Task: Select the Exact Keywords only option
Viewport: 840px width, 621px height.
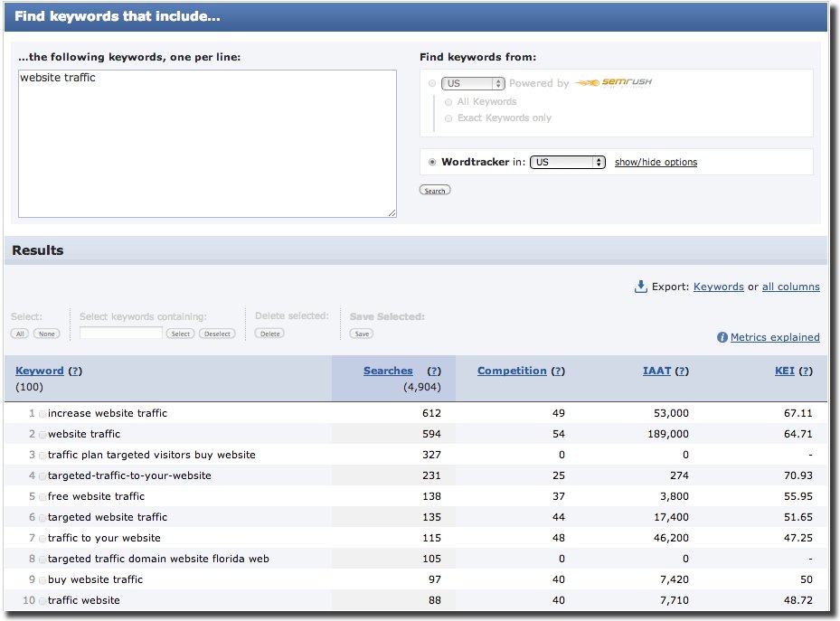Action: 448,118
